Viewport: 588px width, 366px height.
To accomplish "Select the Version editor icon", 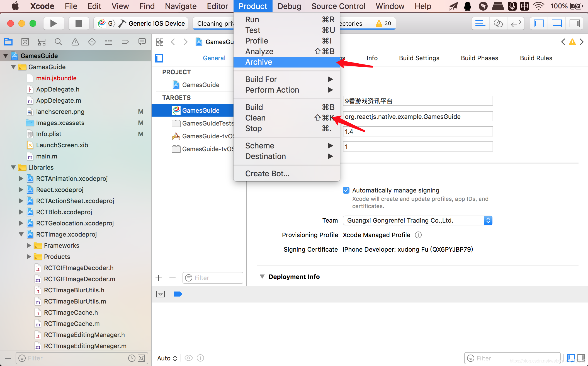I will pos(516,23).
